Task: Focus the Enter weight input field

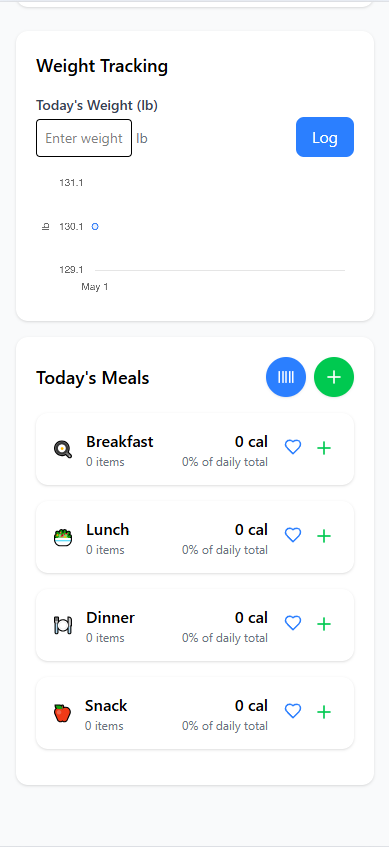Action: [84, 138]
